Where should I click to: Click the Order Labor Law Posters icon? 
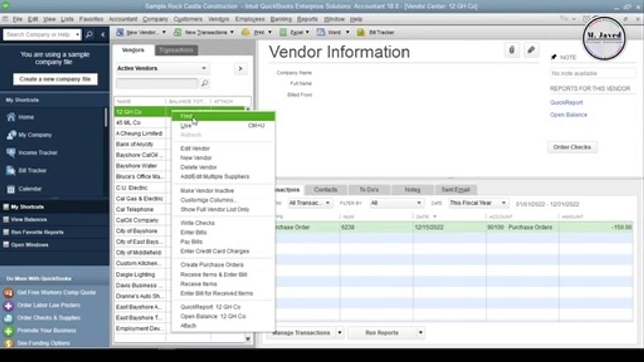pos(8,305)
